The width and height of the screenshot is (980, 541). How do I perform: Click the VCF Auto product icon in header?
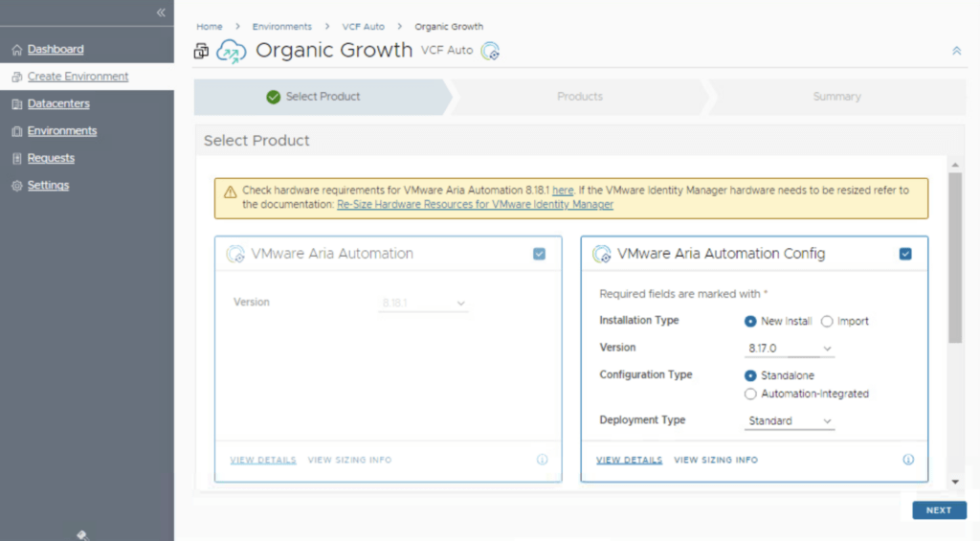point(491,52)
